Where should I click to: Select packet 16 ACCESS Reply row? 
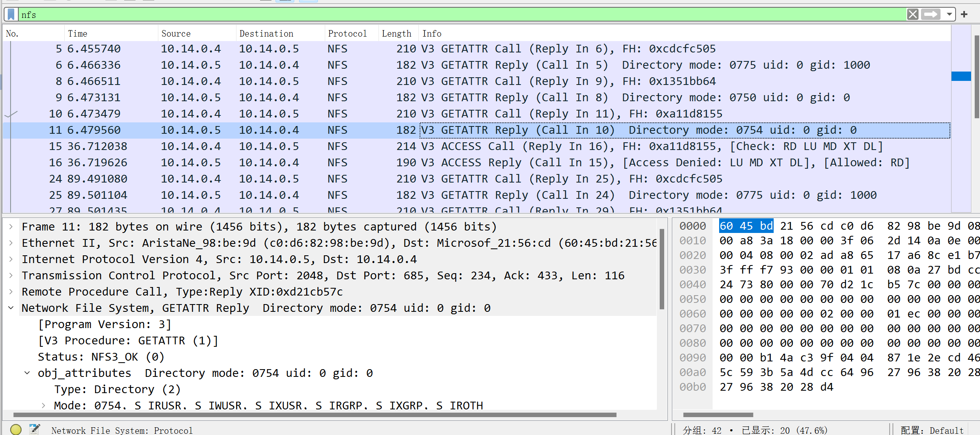pos(477,163)
